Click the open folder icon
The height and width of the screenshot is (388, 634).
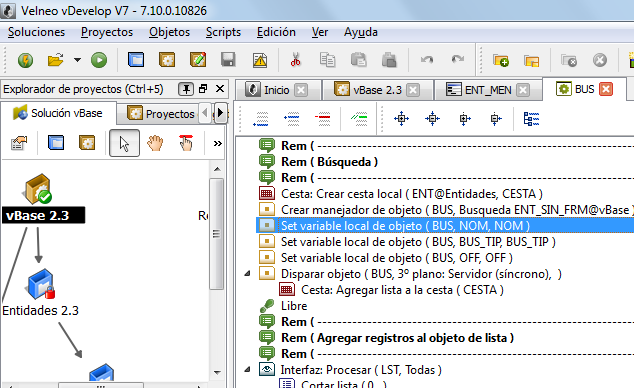click(x=56, y=60)
